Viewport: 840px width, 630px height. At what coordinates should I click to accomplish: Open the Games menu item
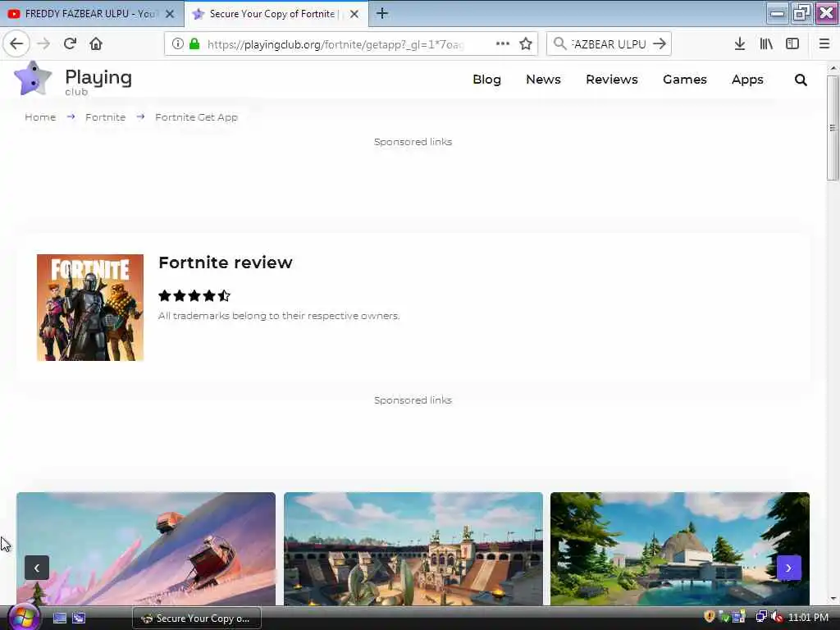pyautogui.click(x=685, y=80)
